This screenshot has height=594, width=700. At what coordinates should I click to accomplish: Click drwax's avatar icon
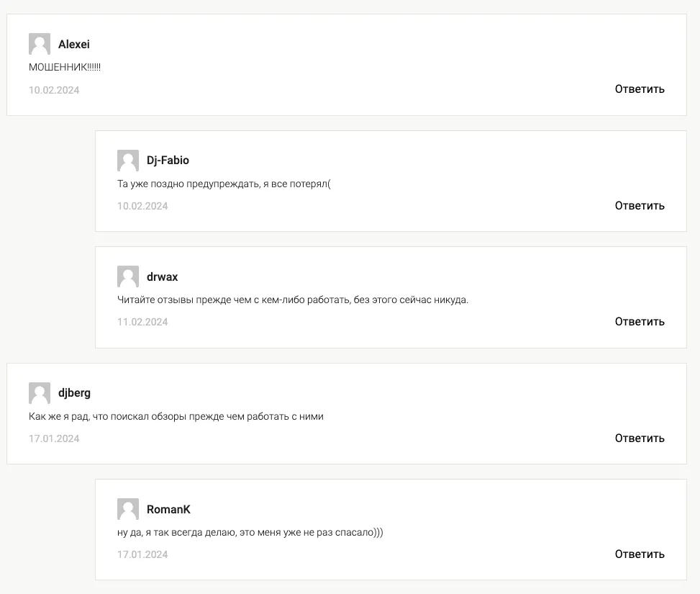(x=127, y=276)
